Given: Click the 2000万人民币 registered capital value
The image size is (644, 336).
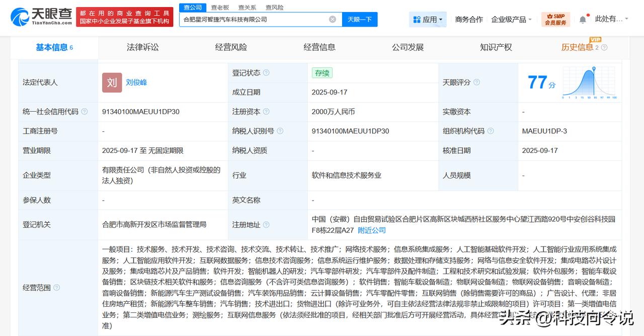Looking at the screenshot, I should click(333, 112).
